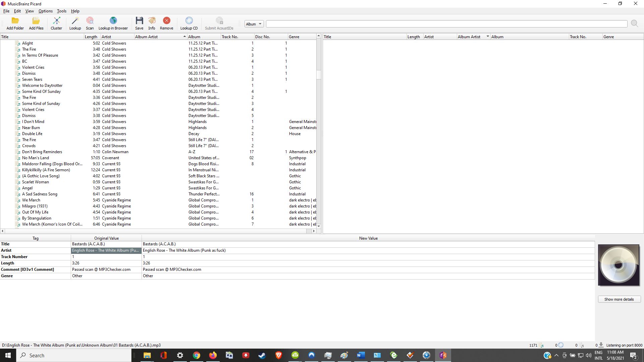Sort right pane by Album Artist column
This screenshot has height=362, width=644.
[x=473, y=37]
